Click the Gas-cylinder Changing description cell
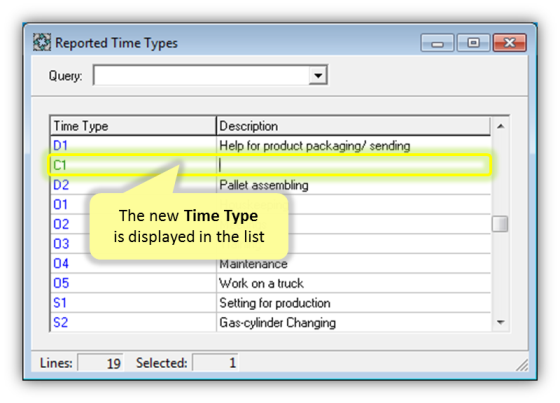The width and height of the screenshot is (560, 403). coord(353,322)
